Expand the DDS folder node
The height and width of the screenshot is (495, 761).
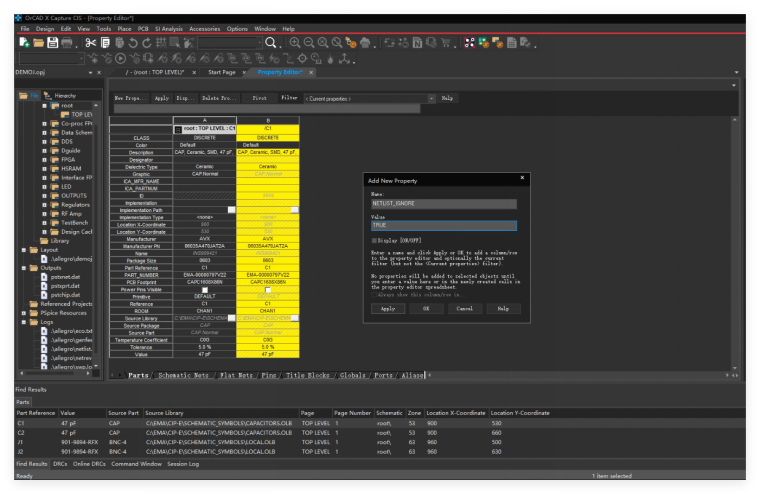click(44, 142)
